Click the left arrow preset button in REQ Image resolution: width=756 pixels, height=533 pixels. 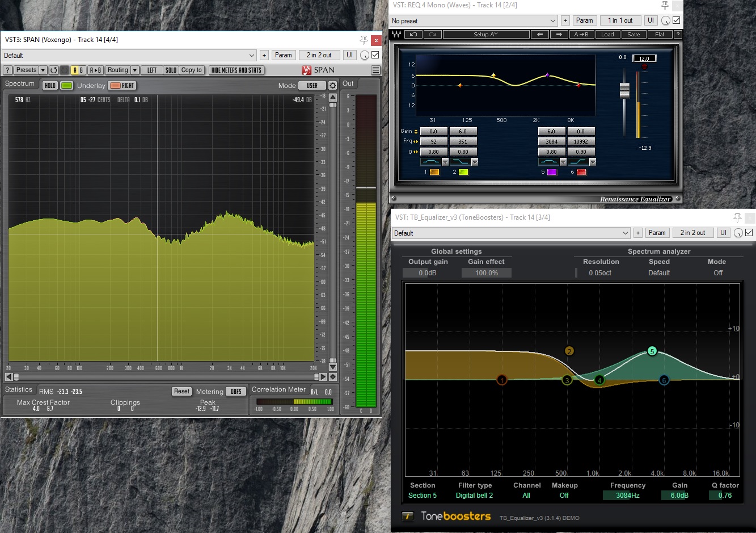point(539,35)
